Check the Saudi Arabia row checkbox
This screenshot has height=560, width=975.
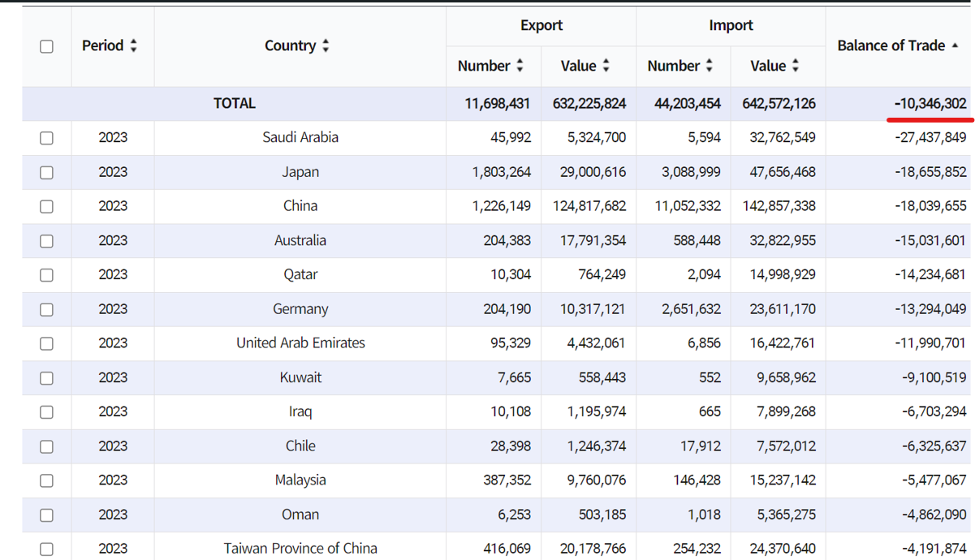[47, 138]
